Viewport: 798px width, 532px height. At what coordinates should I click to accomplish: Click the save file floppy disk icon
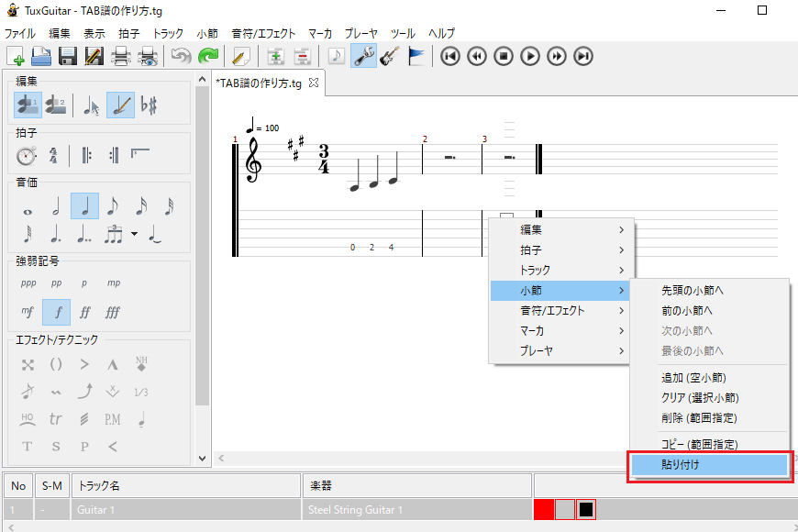click(x=67, y=57)
